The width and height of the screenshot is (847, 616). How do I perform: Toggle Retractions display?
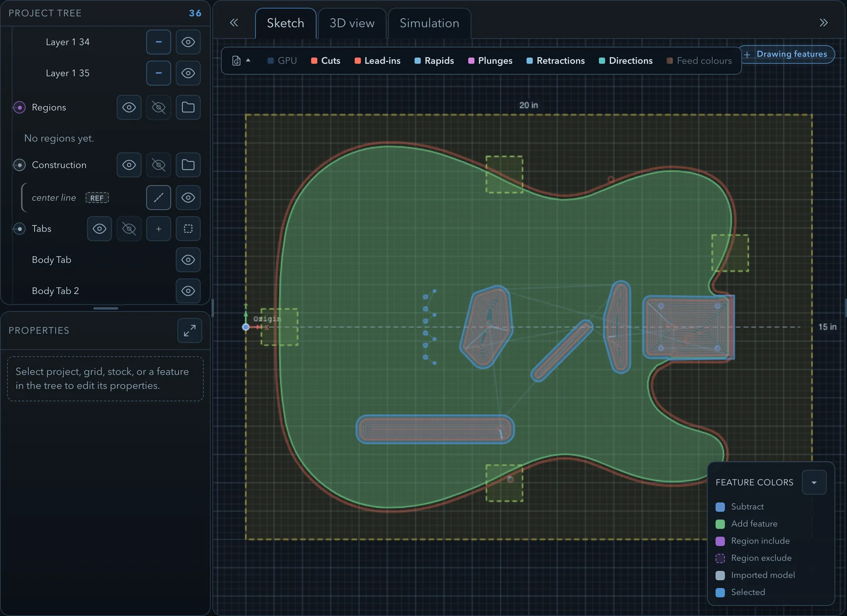(x=556, y=61)
